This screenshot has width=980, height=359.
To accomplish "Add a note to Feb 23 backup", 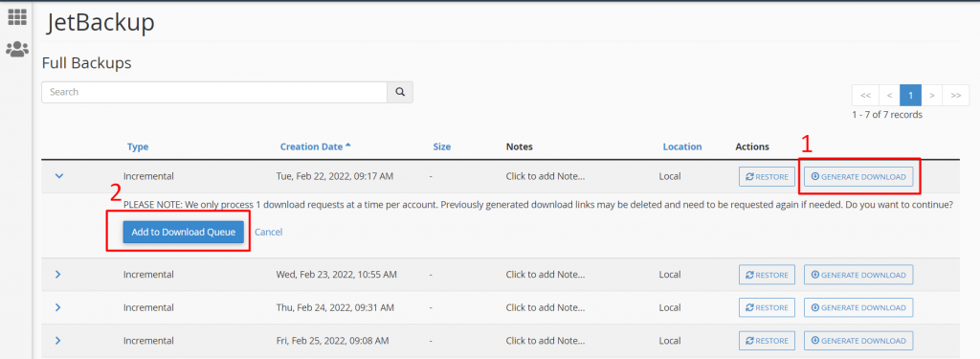I will click(x=545, y=274).
